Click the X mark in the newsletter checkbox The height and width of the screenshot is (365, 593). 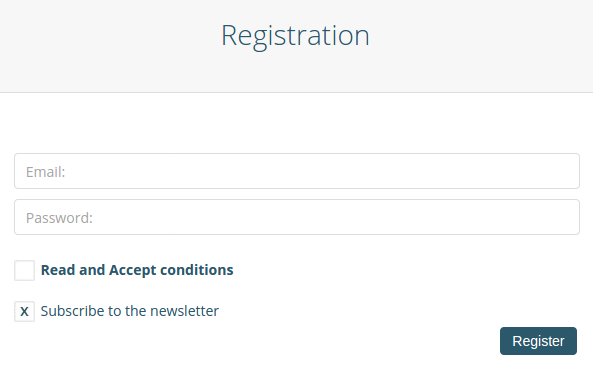point(24,312)
